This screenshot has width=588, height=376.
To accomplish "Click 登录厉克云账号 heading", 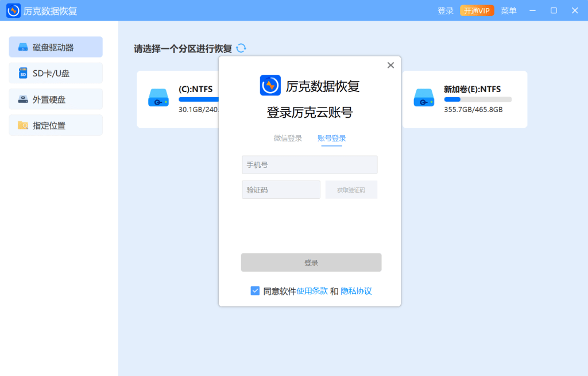I will 310,112.
